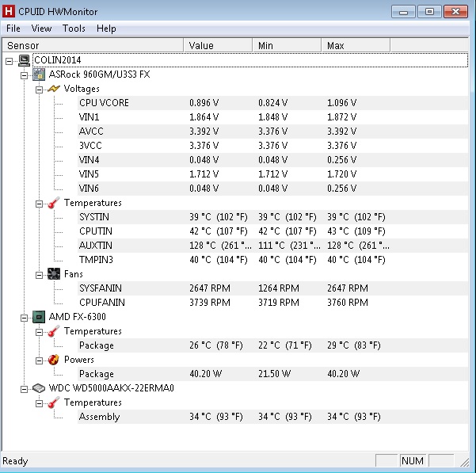Click the Max column header
Image resolution: width=476 pixels, height=473 pixels.
pos(356,45)
